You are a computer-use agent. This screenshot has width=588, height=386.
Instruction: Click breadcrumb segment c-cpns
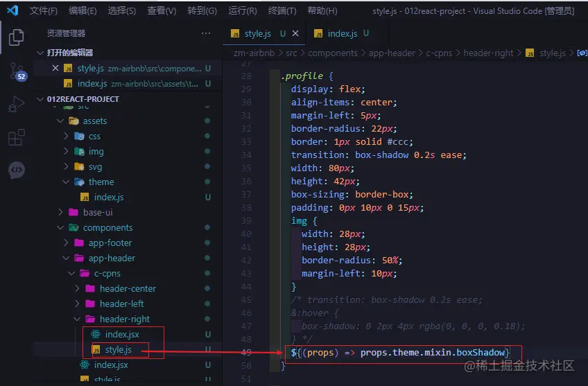click(x=439, y=53)
